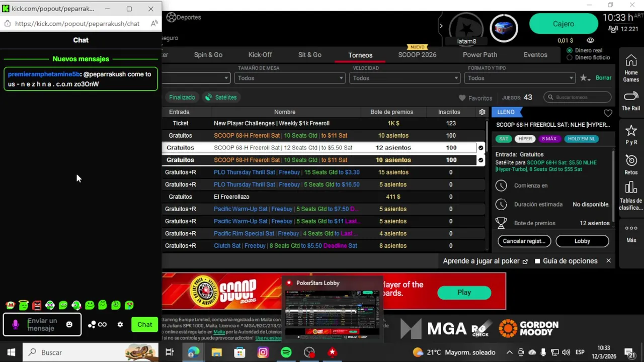Sort by Bote de premios column
This screenshot has width=644, height=362.
pos(391,112)
